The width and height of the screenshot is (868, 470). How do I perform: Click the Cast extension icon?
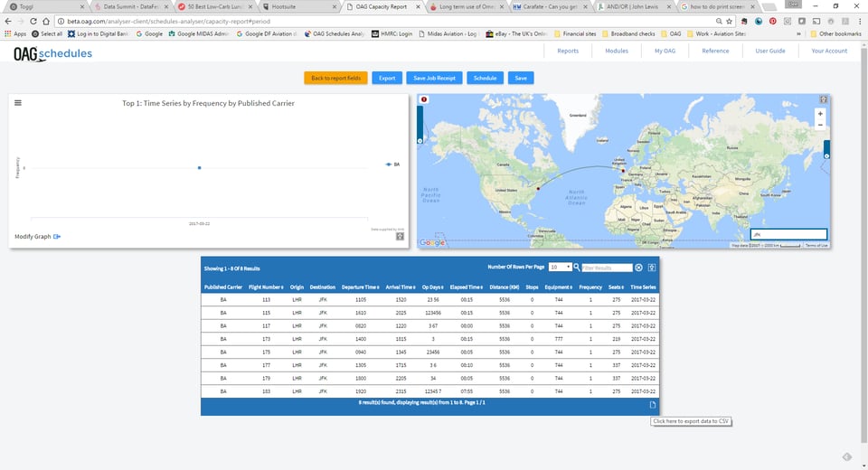(816, 21)
